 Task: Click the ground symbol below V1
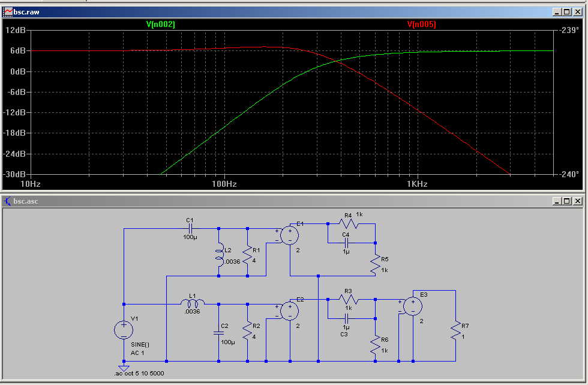click(124, 368)
